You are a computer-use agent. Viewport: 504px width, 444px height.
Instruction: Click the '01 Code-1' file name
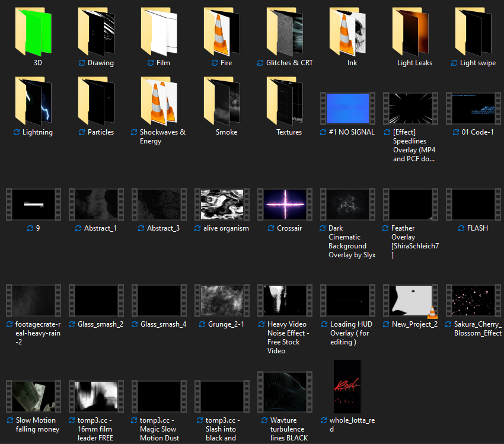pyautogui.click(x=477, y=132)
